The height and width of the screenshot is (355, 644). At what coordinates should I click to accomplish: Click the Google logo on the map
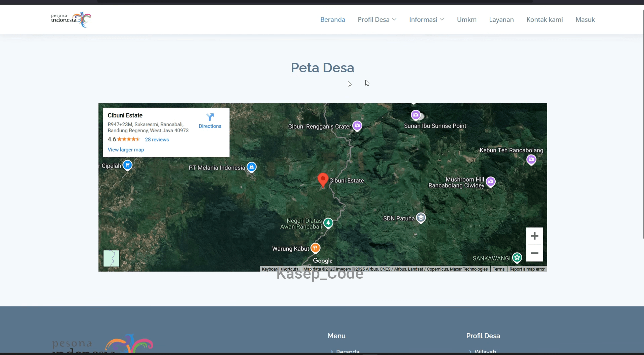coord(322,260)
